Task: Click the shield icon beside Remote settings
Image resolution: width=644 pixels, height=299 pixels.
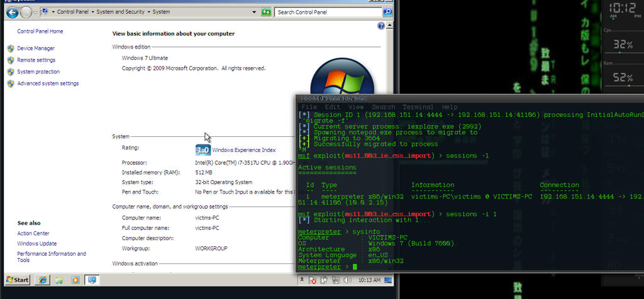Action: tap(11, 60)
